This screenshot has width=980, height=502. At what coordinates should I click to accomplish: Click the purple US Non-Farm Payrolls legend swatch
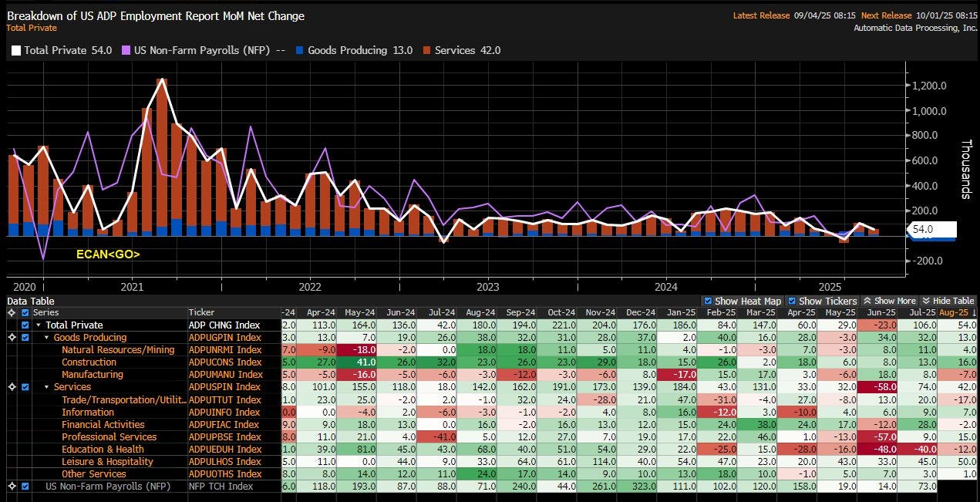[126, 50]
